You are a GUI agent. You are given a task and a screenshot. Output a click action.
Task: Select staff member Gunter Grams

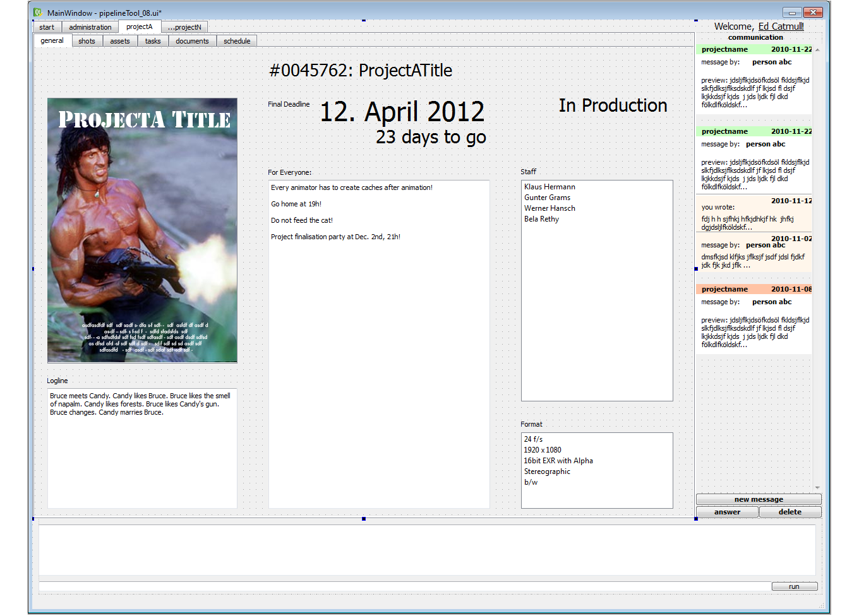tap(547, 198)
